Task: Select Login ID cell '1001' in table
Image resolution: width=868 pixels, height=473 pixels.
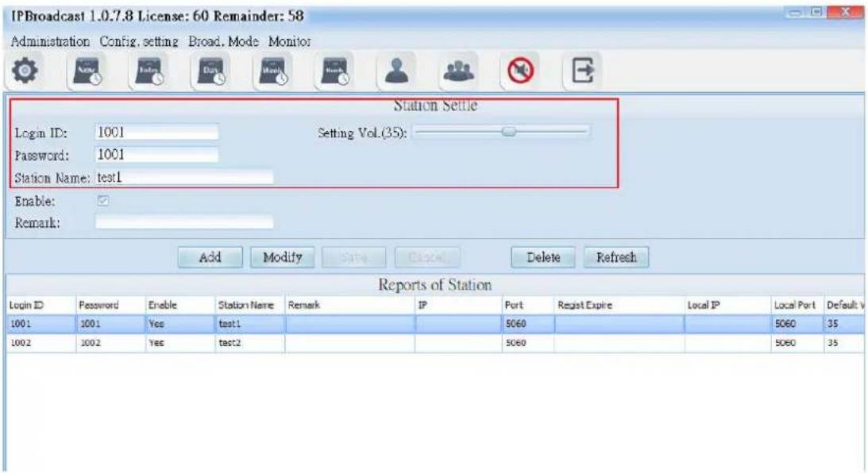Action: [x=41, y=324]
